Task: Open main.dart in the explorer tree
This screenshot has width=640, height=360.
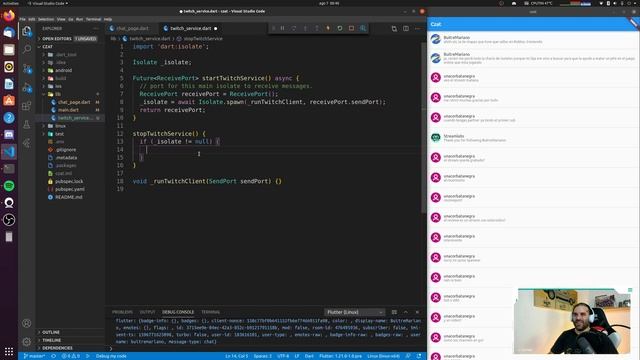Action: click(x=70, y=110)
